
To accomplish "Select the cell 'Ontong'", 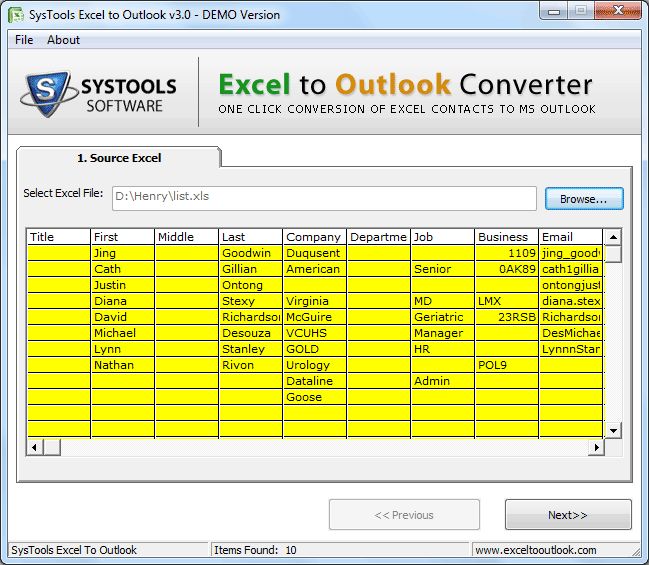I will 250,285.
